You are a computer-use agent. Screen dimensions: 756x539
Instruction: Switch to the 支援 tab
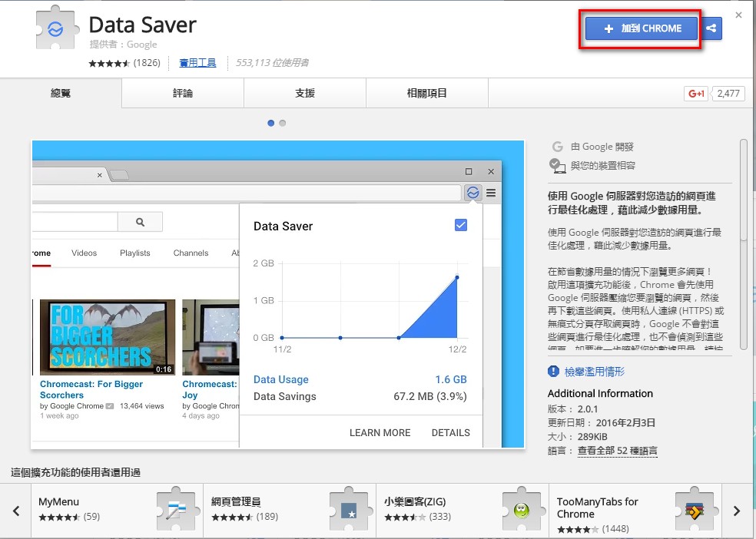[x=305, y=93]
